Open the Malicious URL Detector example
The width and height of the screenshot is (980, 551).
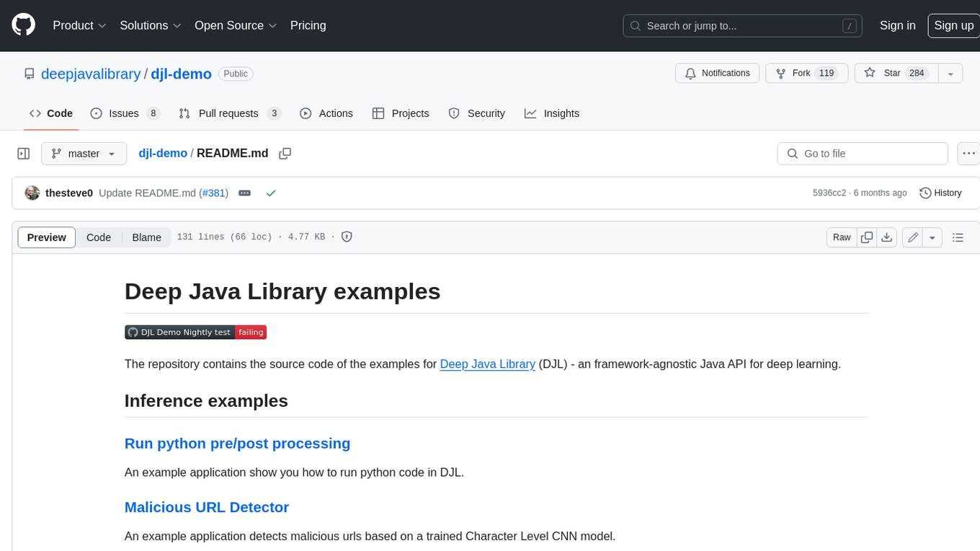pos(207,507)
